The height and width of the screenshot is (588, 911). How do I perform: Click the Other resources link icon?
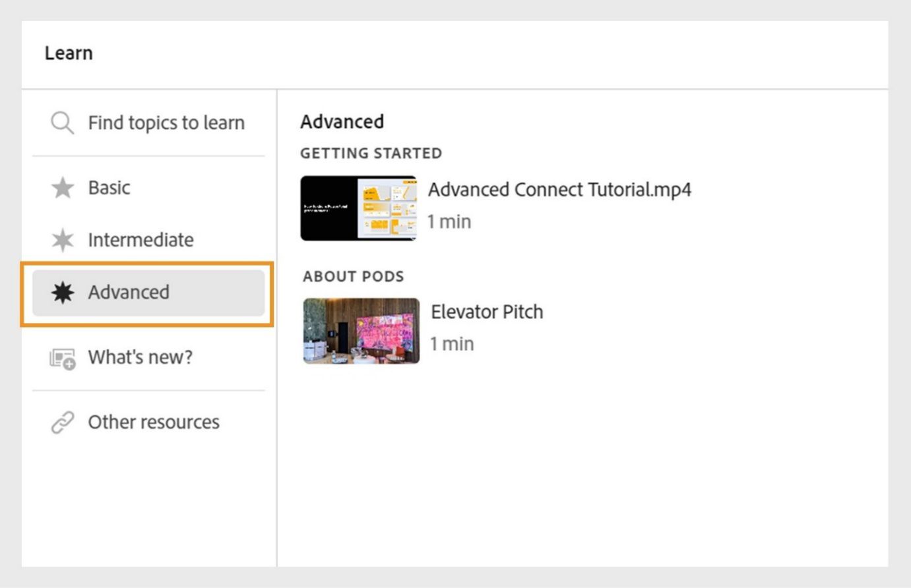pyautogui.click(x=63, y=423)
